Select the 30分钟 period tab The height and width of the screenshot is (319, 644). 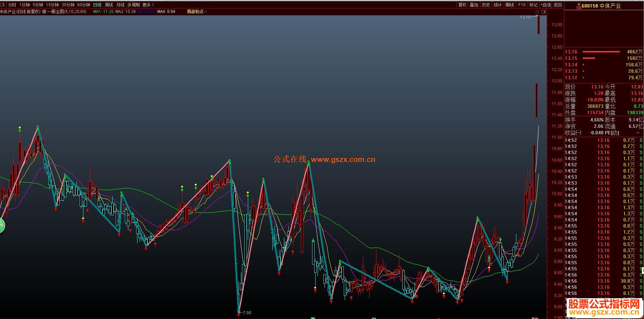coord(68,5)
